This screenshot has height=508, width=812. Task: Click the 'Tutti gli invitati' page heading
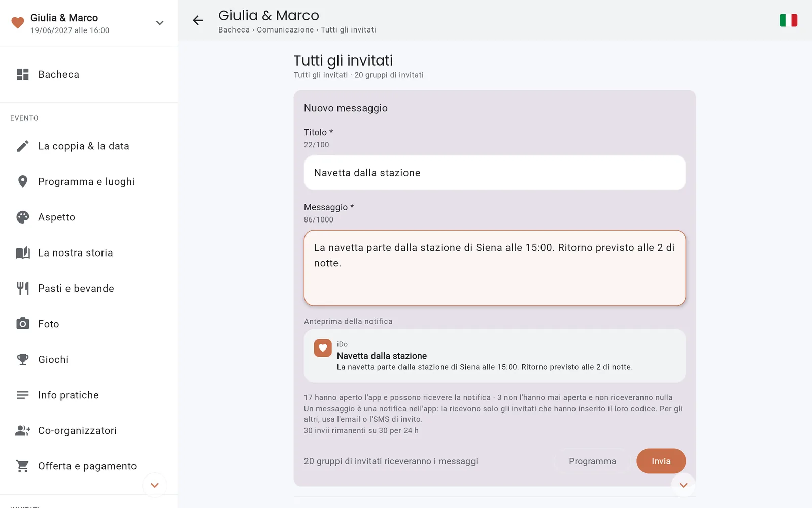click(x=343, y=60)
